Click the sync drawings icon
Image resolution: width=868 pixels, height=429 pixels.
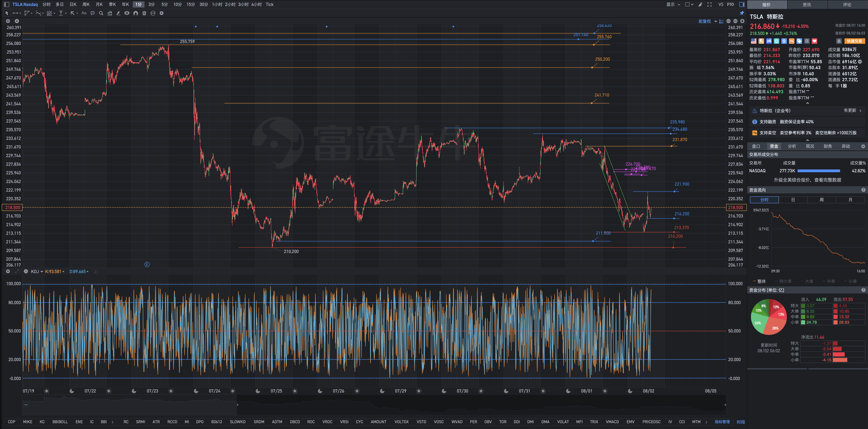tap(153, 13)
